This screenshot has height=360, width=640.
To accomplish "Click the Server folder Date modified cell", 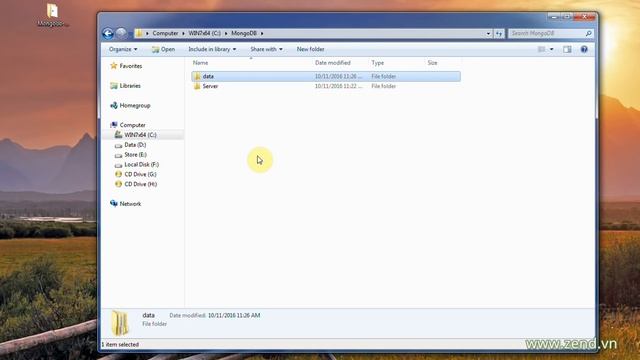I will 338,86.
